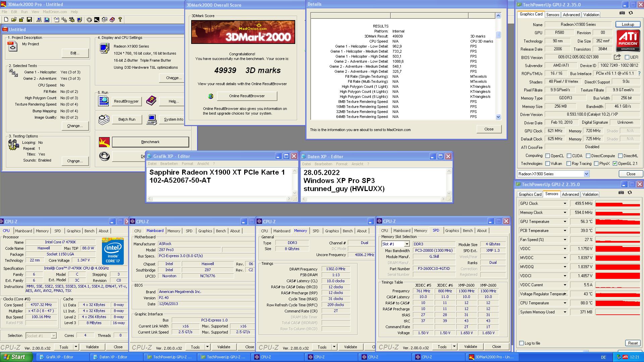Open the Radeon X1900 Series GPU selector dropdown
The image size is (644, 362).
pyautogui.click(x=586, y=174)
